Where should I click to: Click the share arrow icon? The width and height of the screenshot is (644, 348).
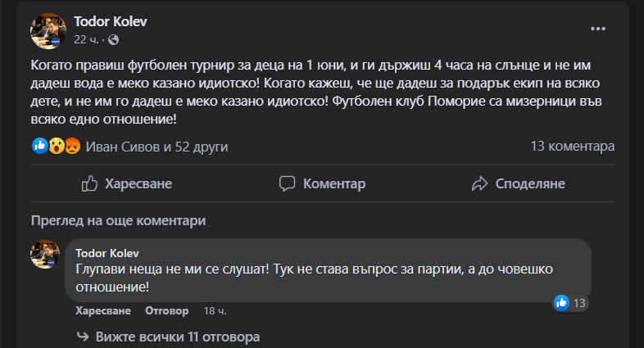click(480, 183)
